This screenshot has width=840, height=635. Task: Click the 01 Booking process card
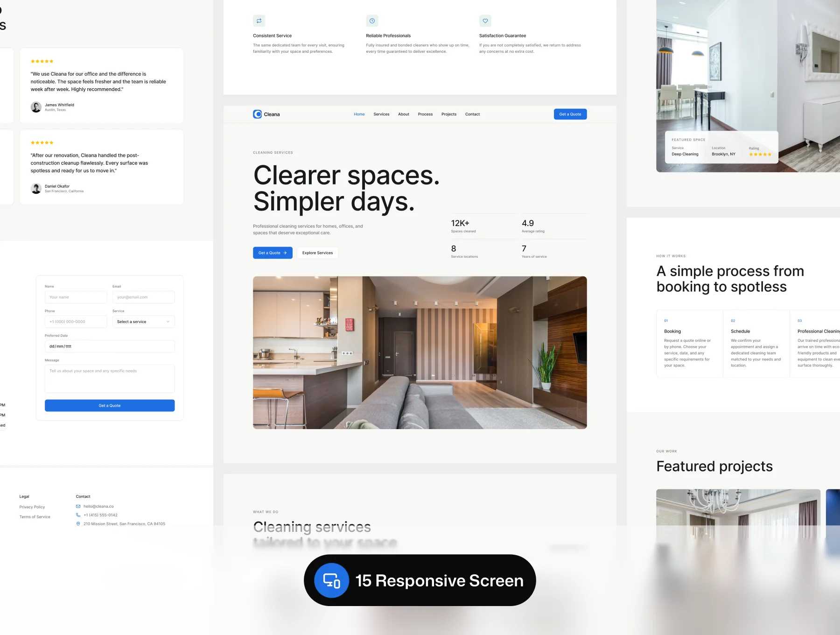click(690, 344)
